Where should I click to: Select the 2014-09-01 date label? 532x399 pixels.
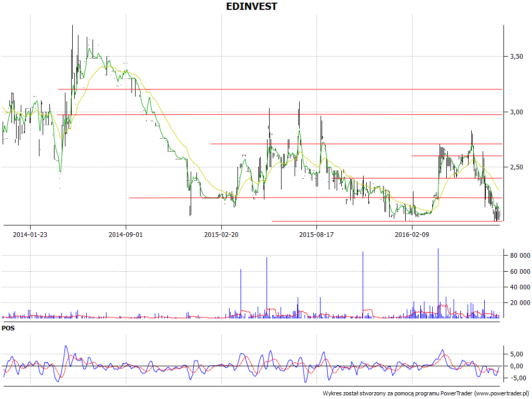[126, 234]
